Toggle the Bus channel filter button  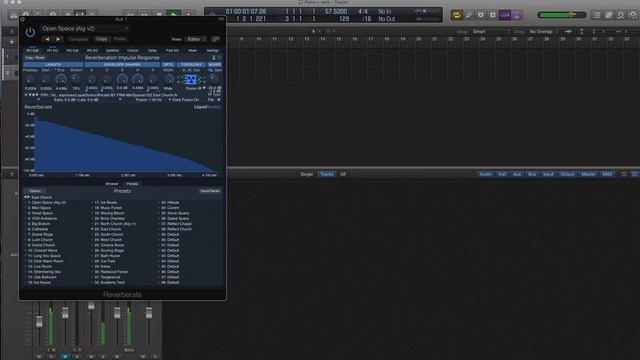[532, 174]
